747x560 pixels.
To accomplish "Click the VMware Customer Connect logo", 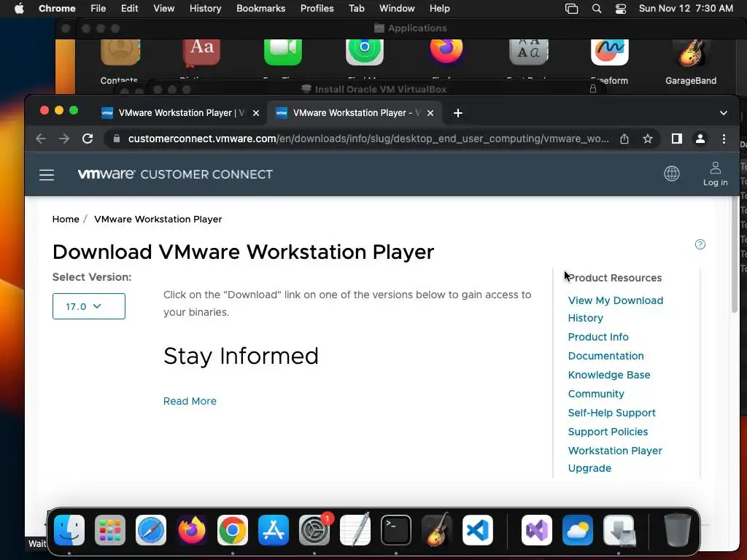I will pyautogui.click(x=175, y=174).
